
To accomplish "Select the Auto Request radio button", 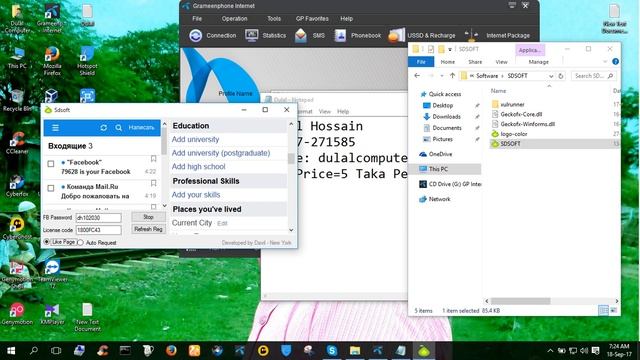I will (80, 242).
